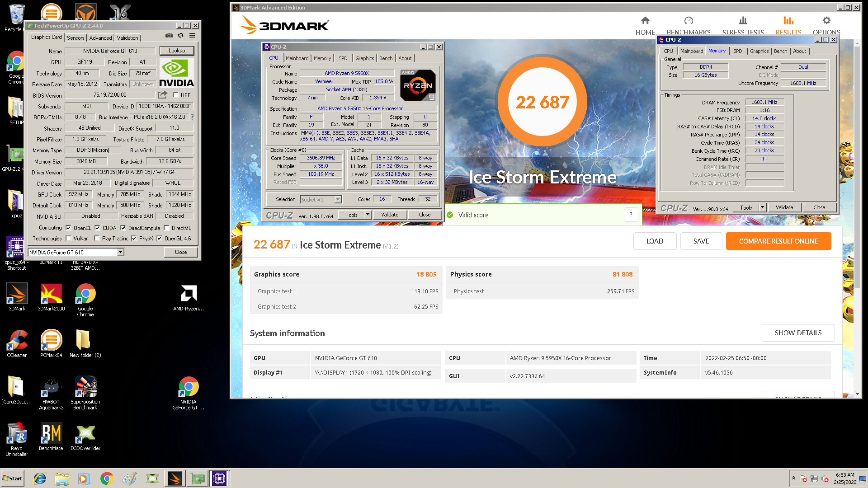Click the LOAD button in 3DMark

pos(655,241)
